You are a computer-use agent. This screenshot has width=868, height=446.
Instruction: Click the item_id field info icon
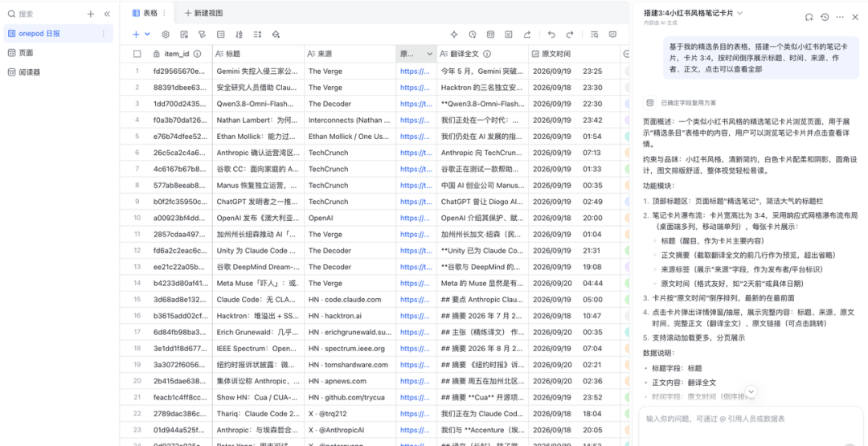197,54
